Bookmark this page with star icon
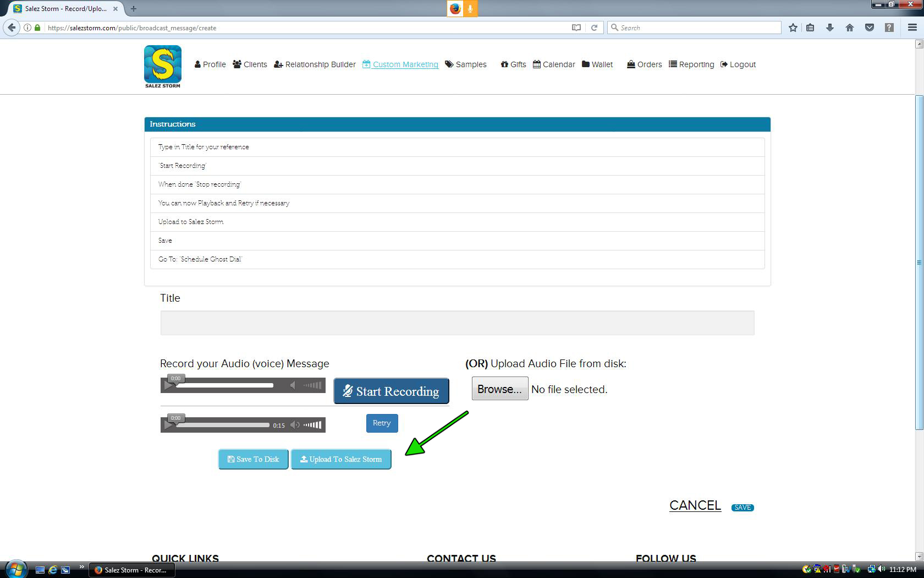This screenshot has width=924, height=578. 793,28
